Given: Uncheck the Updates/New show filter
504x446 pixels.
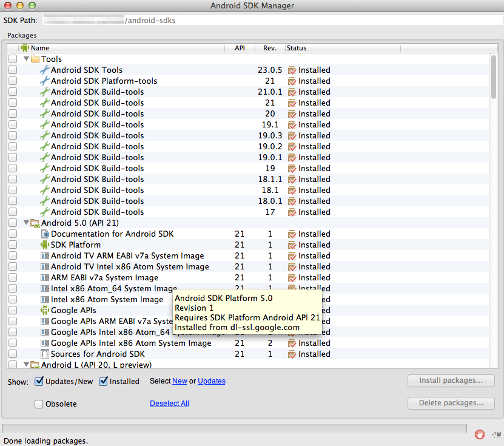Looking at the screenshot, I should (39, 381).
